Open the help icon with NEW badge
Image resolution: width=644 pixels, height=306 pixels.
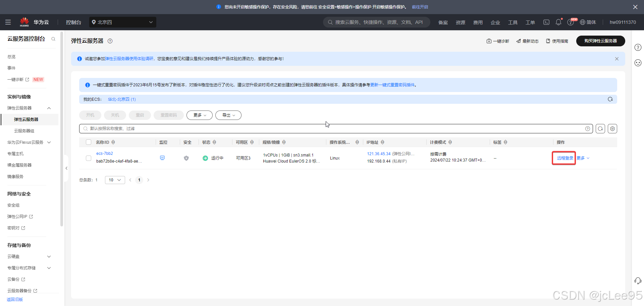[571, 22]
